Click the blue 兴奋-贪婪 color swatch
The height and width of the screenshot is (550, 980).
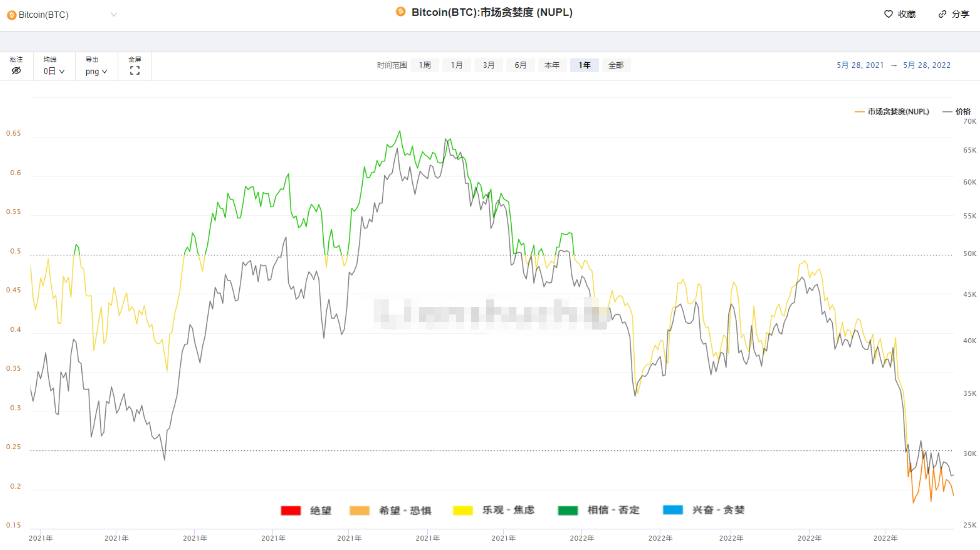pyautogui.click(x=673, y=510)
